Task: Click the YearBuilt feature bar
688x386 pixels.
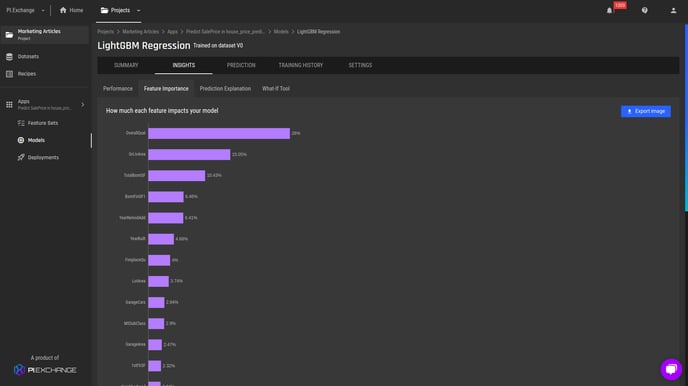Action: pos(161,239)
